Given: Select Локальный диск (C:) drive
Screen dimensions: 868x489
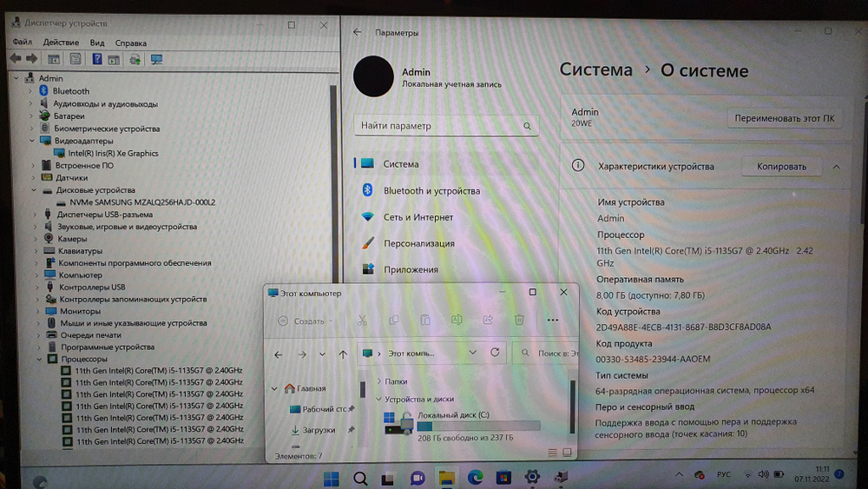Looking at the screenshot, I should click(464, 426).
